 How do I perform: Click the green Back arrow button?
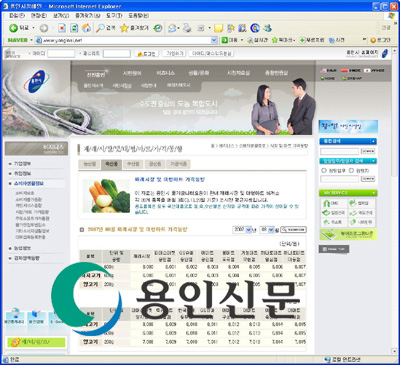13,28
